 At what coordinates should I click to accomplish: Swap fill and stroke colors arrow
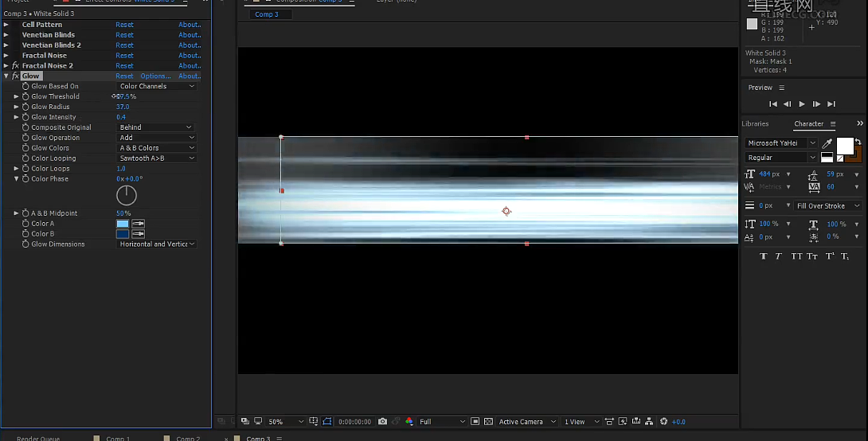[x=858, y=142]
